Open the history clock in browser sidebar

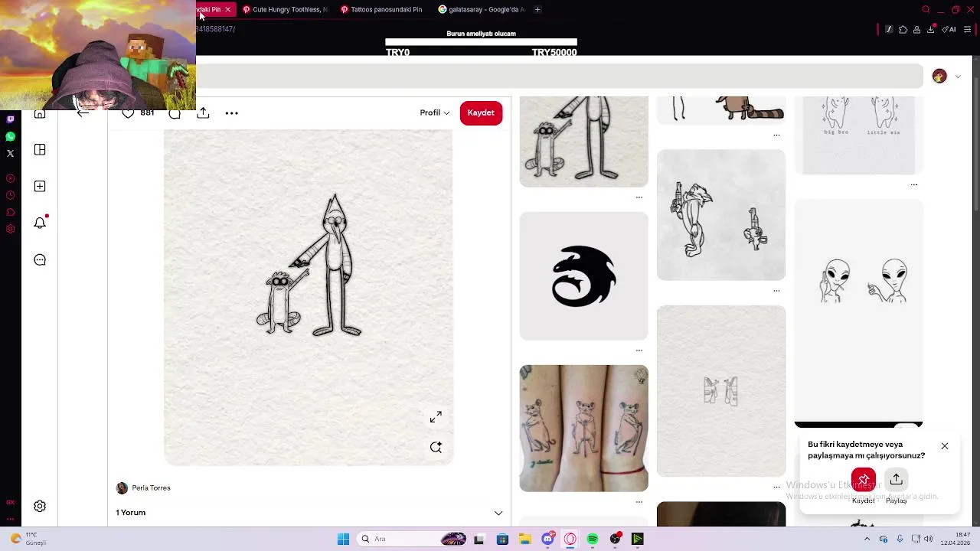coord(10,195)
